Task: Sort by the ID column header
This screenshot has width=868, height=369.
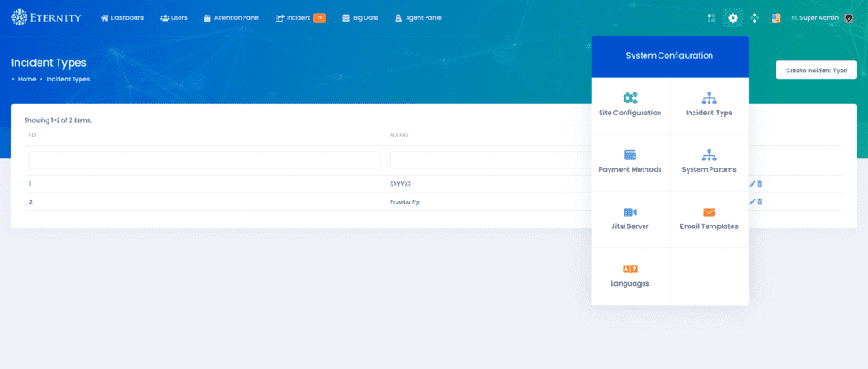Action: pos(32,135)
